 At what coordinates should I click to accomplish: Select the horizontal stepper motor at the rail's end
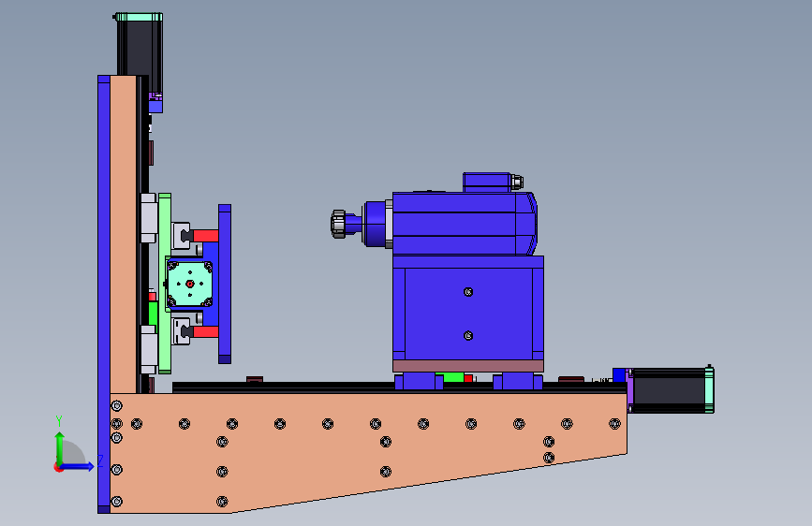[x=672, y=390]
